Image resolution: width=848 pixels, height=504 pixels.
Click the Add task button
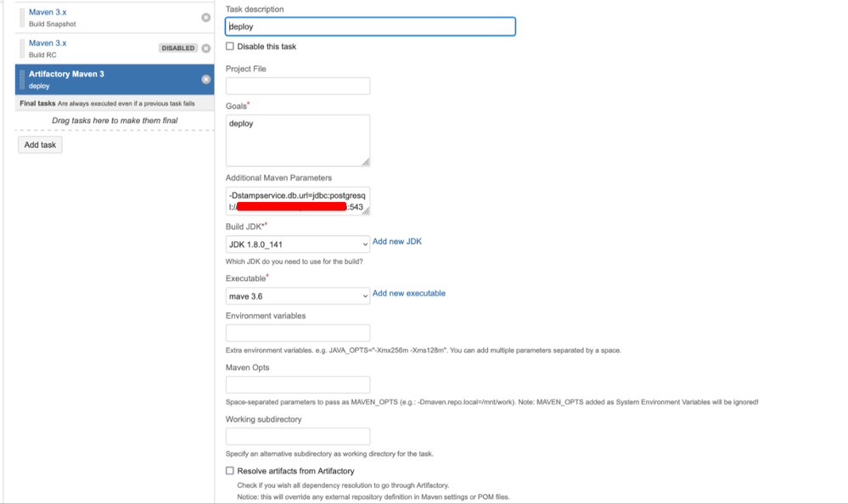[x=40, y=145]
